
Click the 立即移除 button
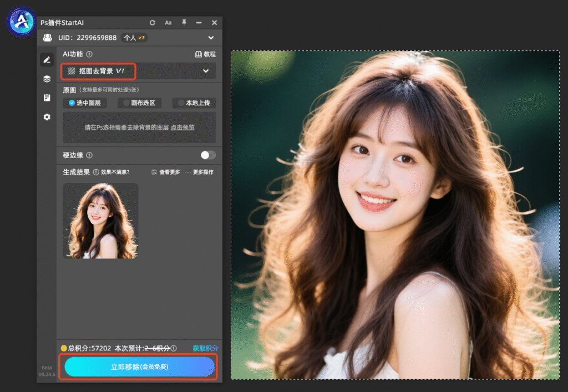click(x=139, y=366)
